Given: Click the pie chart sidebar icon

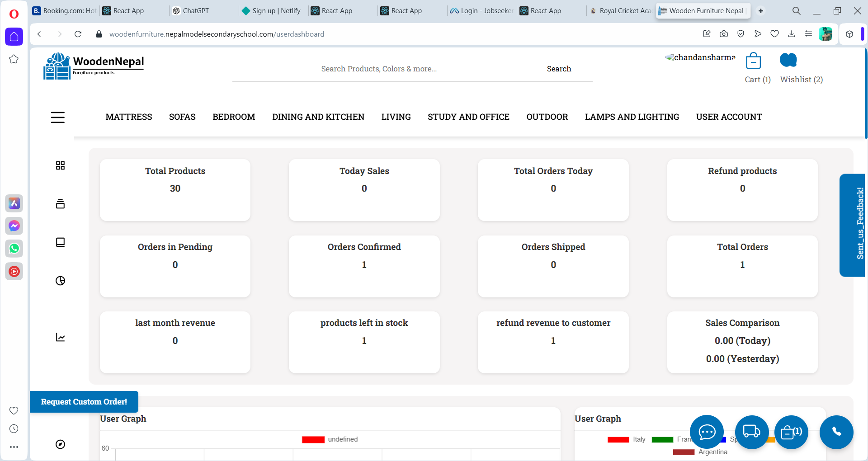Looking at the screenshot, I should [60, 281].
